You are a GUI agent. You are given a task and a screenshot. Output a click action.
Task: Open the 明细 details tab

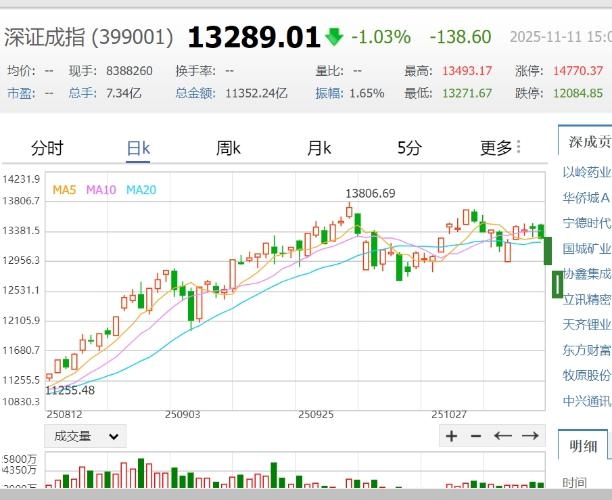(x=585, y=446)
